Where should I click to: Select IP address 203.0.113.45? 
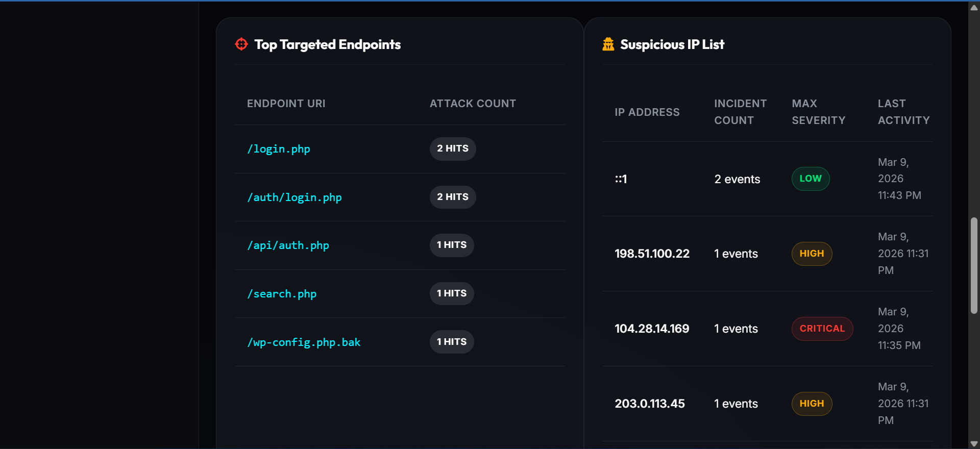click(650, 404)
